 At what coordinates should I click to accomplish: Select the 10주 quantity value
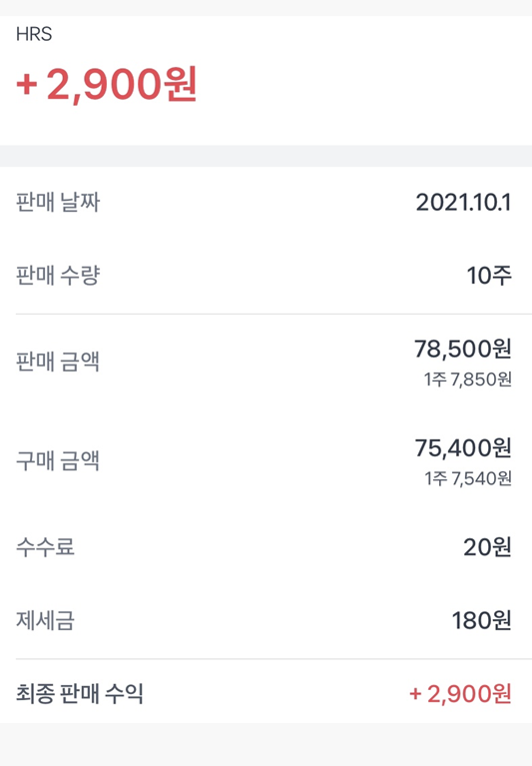pos(489,276)
